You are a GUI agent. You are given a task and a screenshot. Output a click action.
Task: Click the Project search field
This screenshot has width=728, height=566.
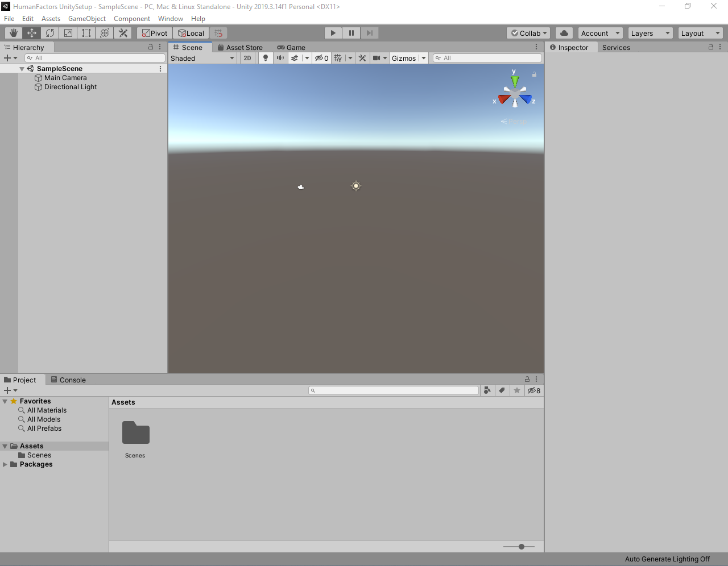394,390
